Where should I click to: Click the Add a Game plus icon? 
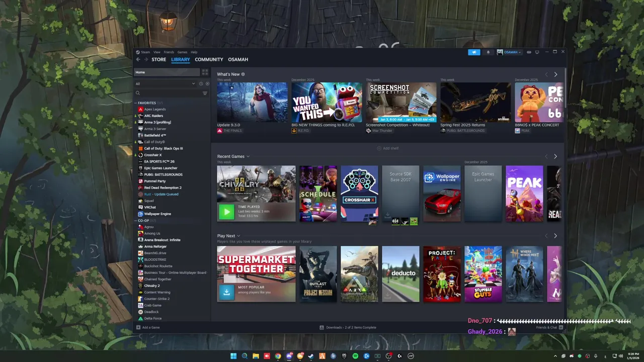tap(138, 327)
